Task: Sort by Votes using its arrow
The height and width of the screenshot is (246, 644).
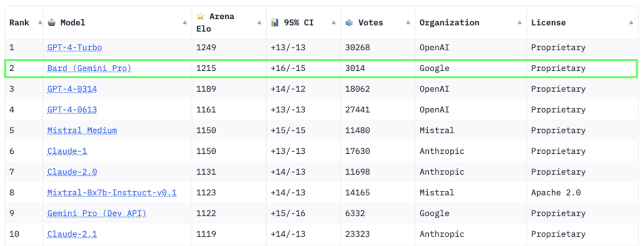Action: pos(408,23)
